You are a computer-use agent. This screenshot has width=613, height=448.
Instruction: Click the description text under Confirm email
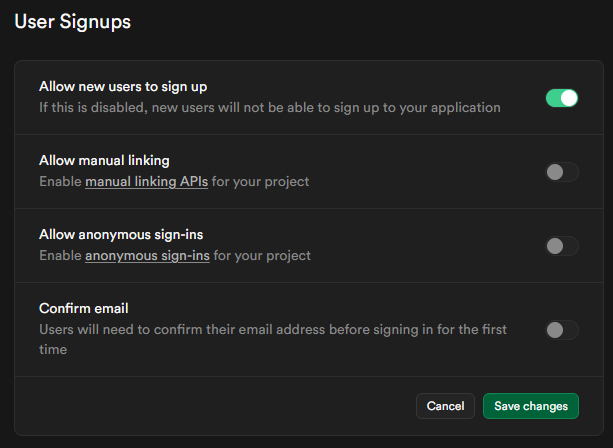point(270,330)
